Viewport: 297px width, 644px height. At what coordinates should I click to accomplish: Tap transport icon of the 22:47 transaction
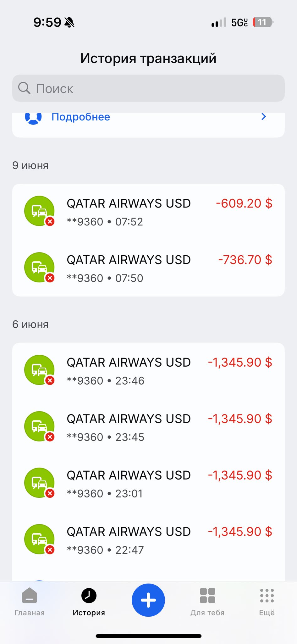pos(39,539)
